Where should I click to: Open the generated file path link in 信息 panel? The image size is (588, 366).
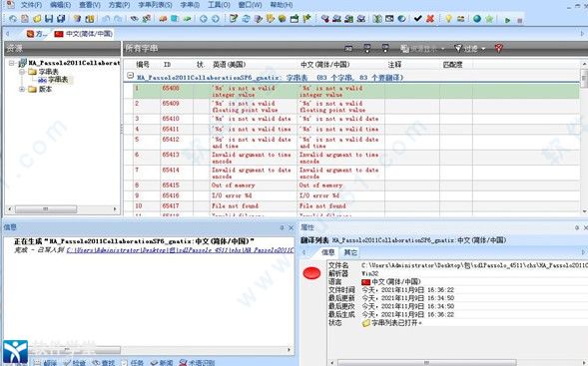pos(180,250)
